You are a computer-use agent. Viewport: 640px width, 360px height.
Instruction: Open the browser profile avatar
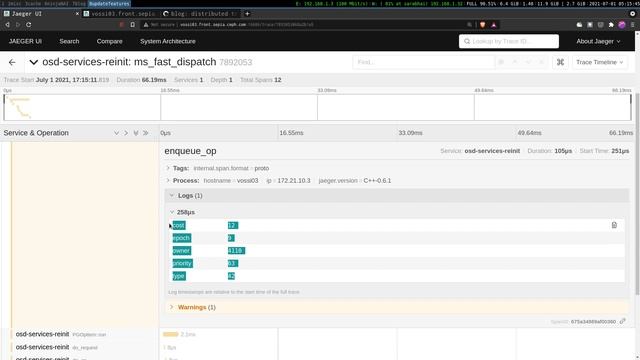click(622, 24)
